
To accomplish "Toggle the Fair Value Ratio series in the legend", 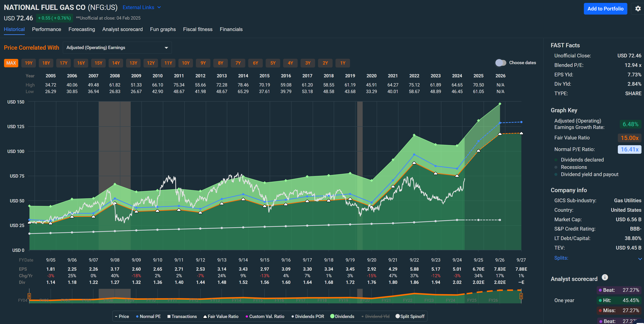I will click(x=221, y=316).
